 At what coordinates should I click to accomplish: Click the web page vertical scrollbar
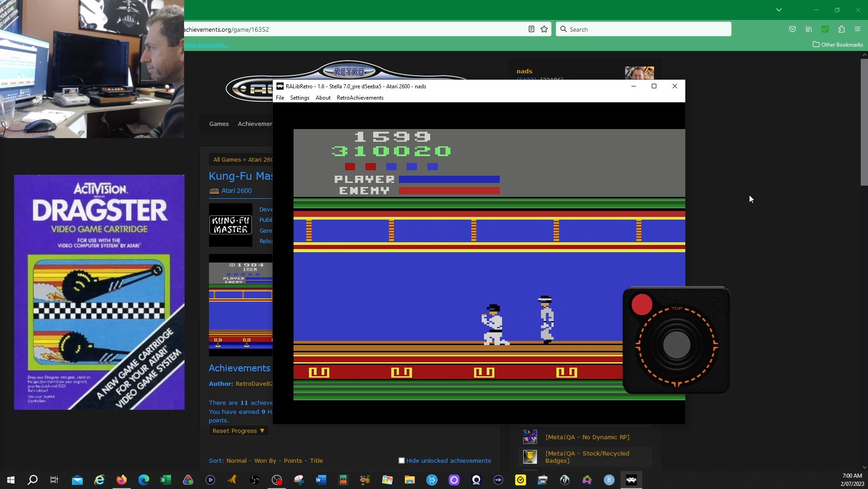[x=864, y=122]
